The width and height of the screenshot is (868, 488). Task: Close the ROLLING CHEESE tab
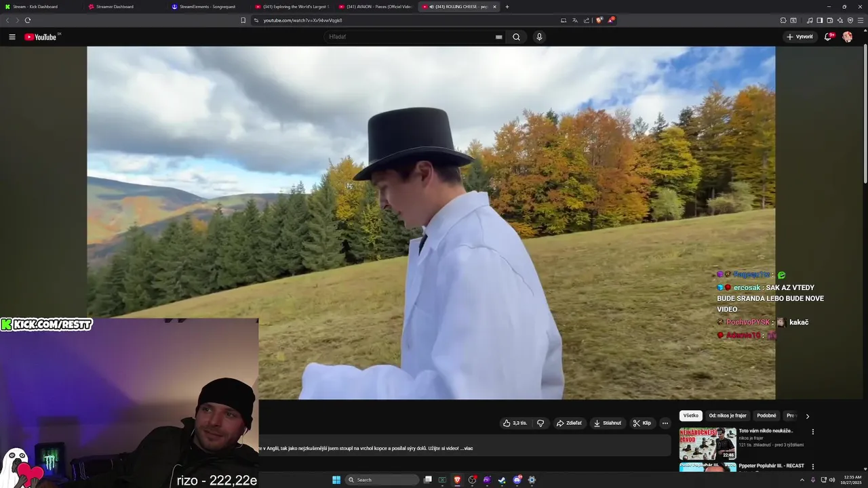click(x=494, y=7)
